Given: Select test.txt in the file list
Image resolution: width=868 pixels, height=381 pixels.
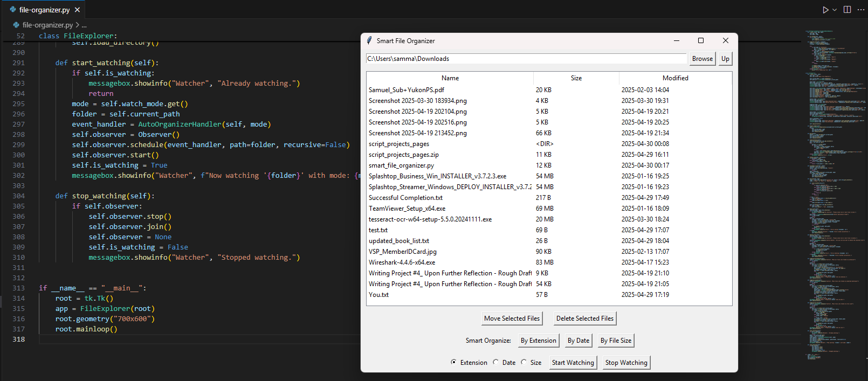Looking at the screenshot, I should (x=549, y=230).
